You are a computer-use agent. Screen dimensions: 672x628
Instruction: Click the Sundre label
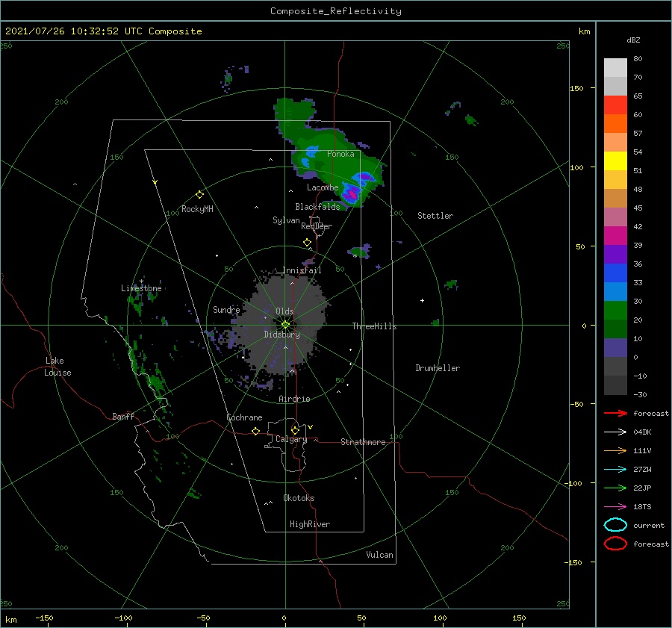pos(226,309)
